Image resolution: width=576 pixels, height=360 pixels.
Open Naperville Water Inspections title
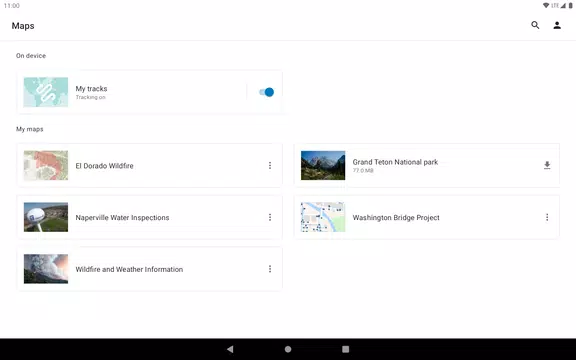click(x=122, y=217)
